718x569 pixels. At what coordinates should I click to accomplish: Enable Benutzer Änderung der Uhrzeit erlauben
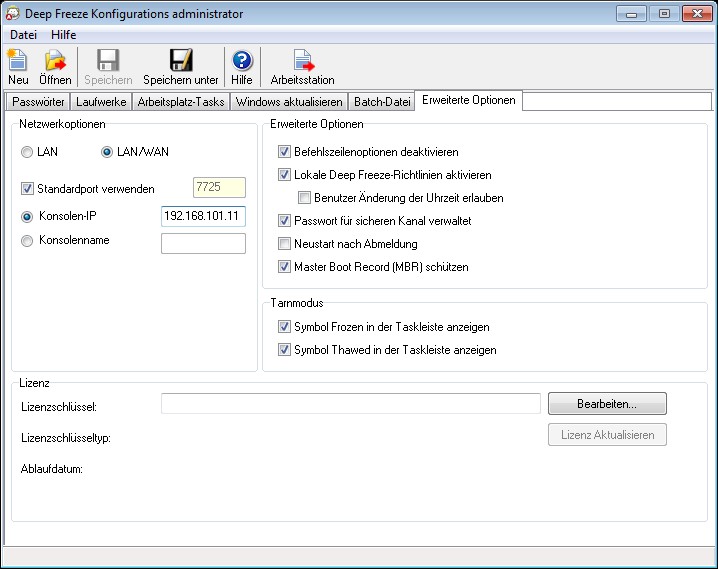click(x=305, y=198)
